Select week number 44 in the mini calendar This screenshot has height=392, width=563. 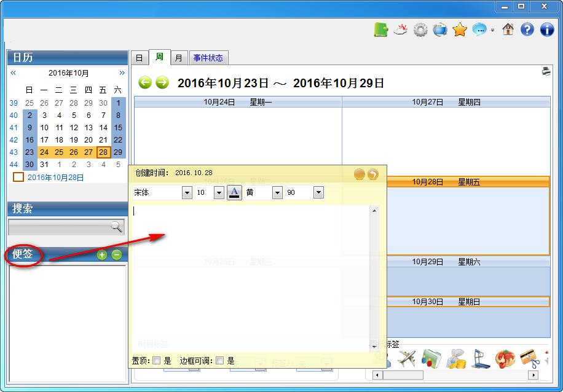14,165
